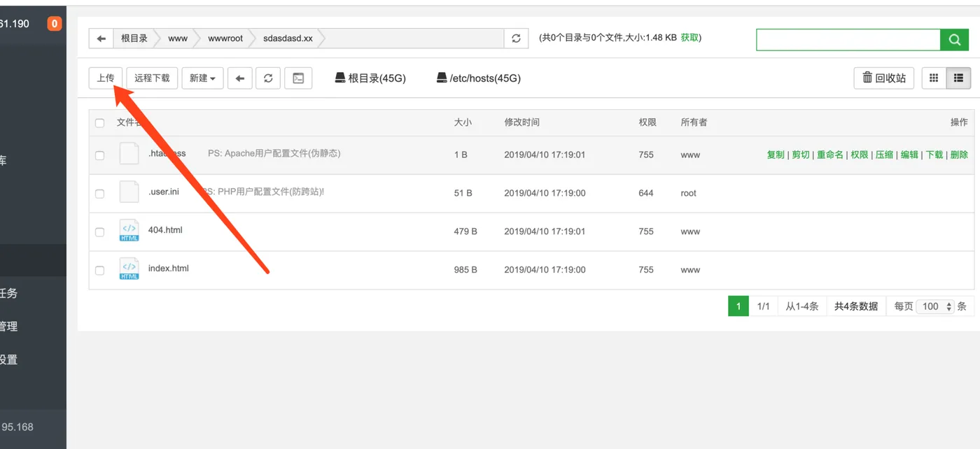This screenshot has height=449, width=980.
Task: Click the index.html file icon
Action: click(129, 269)
